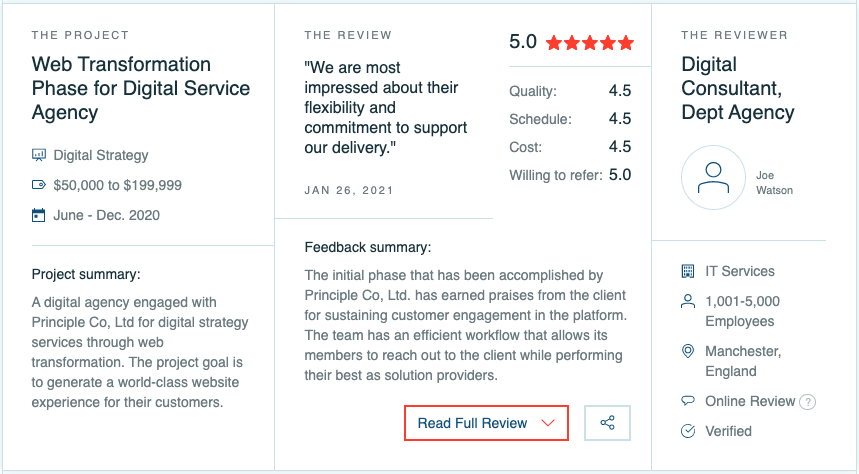Open the Web Transformation Phase project title
The image size is (859, 474).
(x=141, y=88)
